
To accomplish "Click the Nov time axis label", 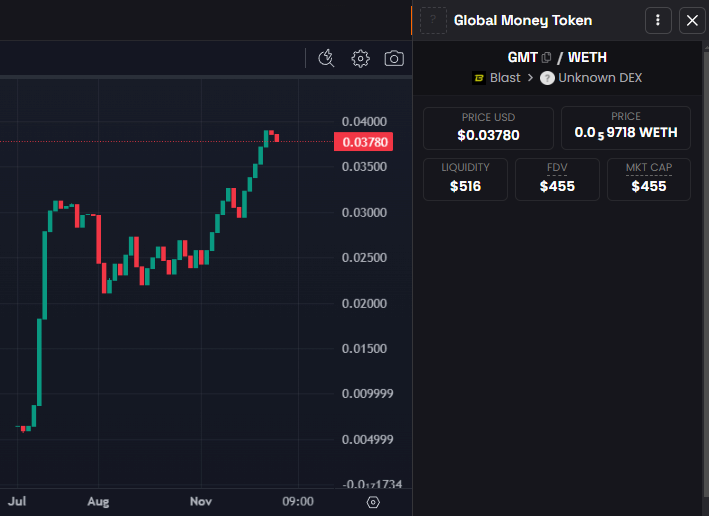I will coord(201,502).
